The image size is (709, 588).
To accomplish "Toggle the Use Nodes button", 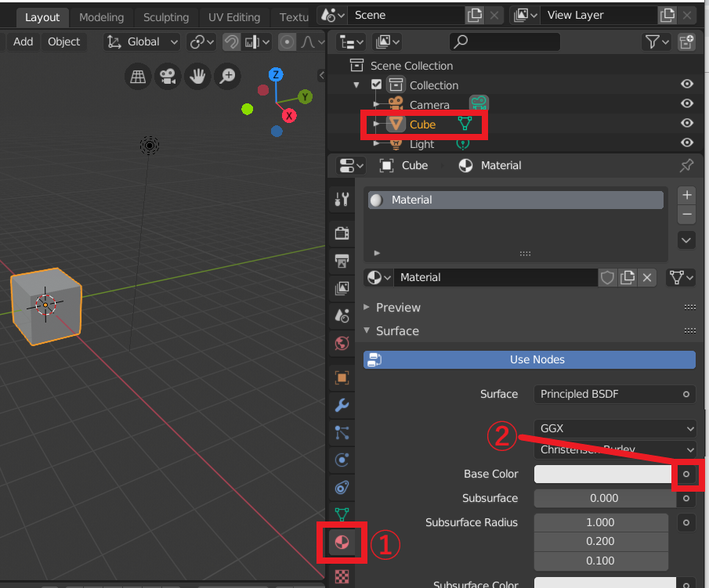I will point(530,359).
